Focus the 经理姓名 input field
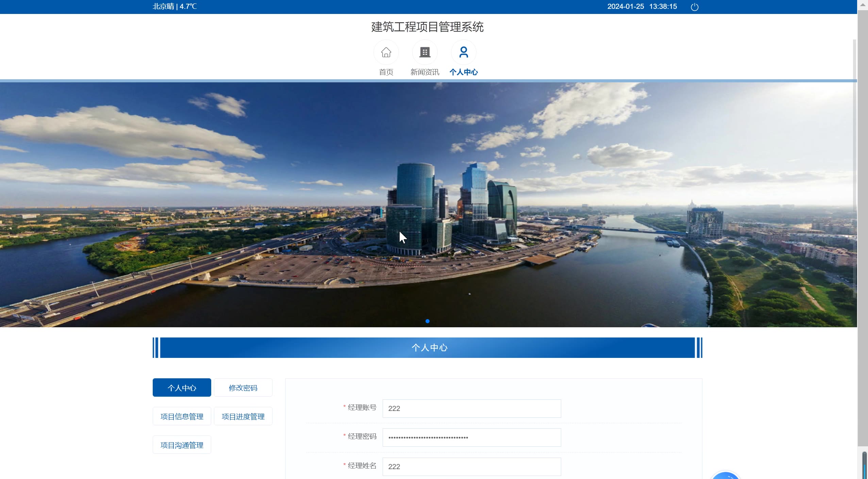Screen dimensions: 868x479 point(472,467)
